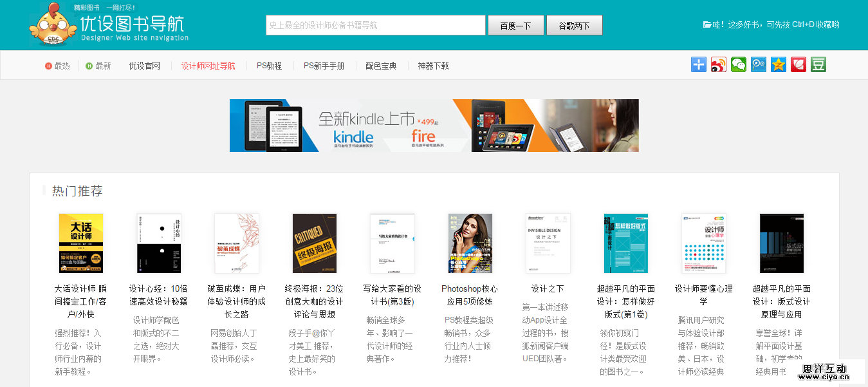Share to QZone with the star icon
The height and width of the screenshot is (387, 868).
(779, 64)
